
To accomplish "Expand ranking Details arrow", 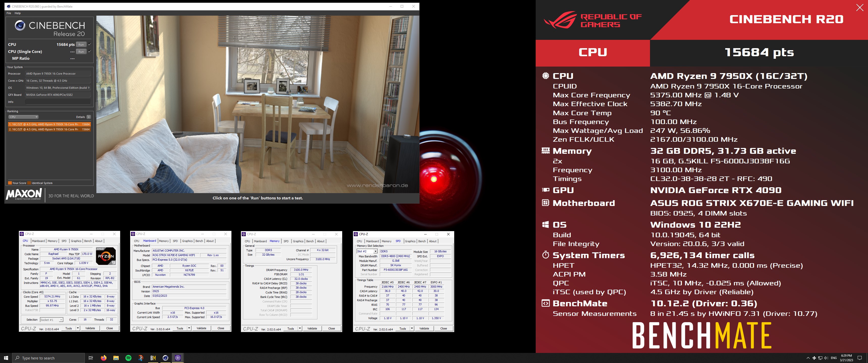I will pos(89,117).
